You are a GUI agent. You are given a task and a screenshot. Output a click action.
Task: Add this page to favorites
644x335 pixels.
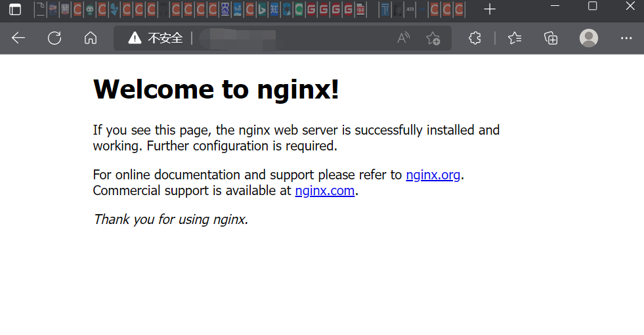click(433, 38)
